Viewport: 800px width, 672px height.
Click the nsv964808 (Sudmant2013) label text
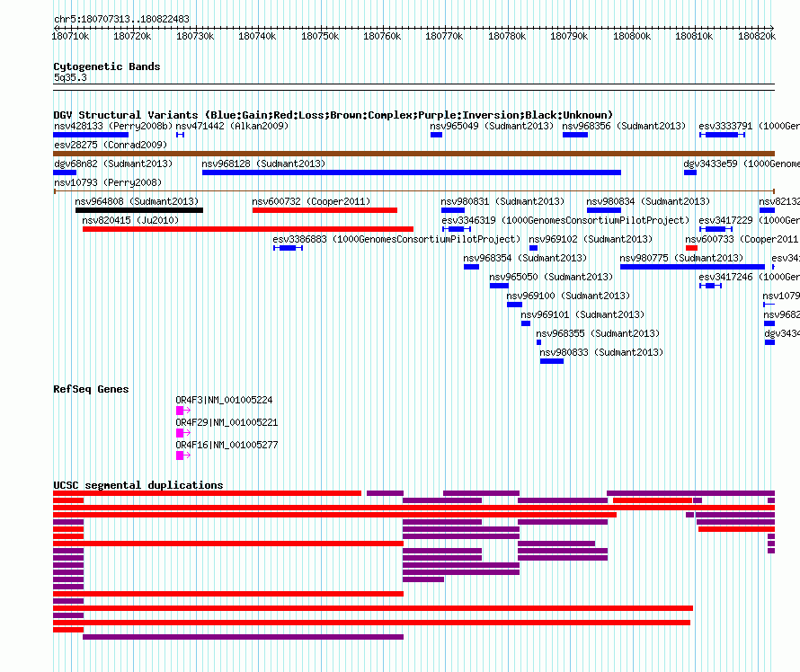click(x=137, y=201)
